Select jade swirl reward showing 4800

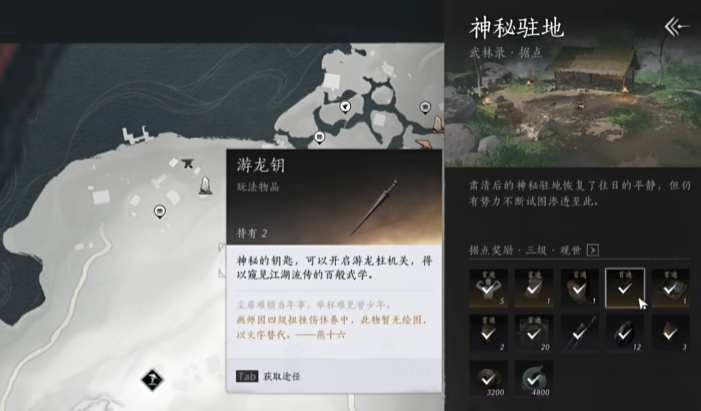(x=534, y=379)
